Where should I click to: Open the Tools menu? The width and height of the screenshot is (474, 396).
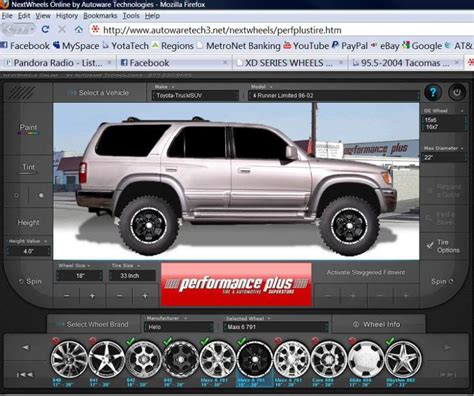(x=131, y=16)
